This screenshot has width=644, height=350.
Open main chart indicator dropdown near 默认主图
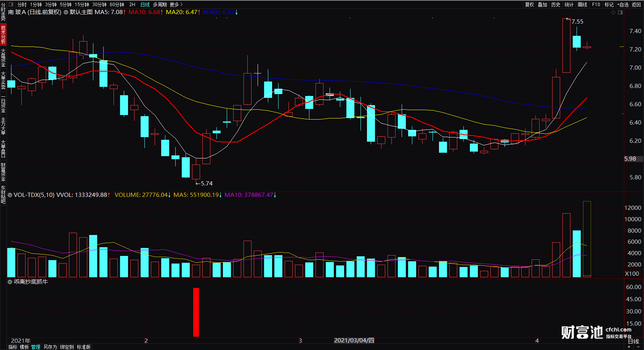coord(66,12)
